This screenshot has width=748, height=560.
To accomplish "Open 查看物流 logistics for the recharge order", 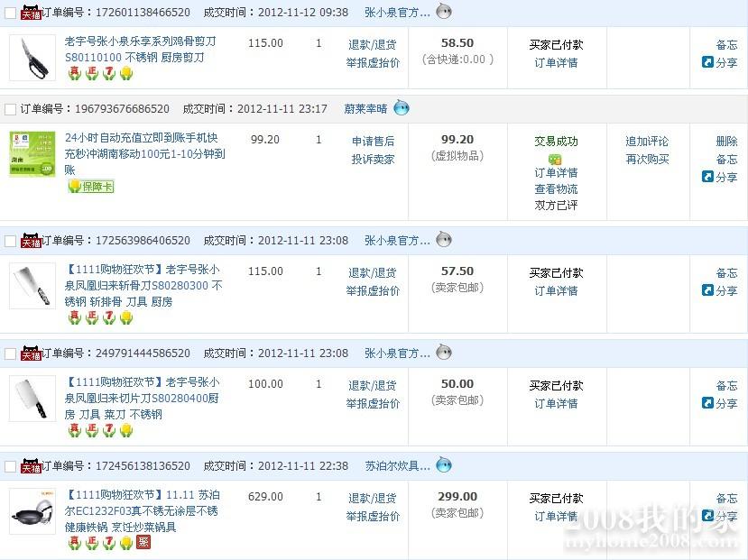I will coord(556,189).
